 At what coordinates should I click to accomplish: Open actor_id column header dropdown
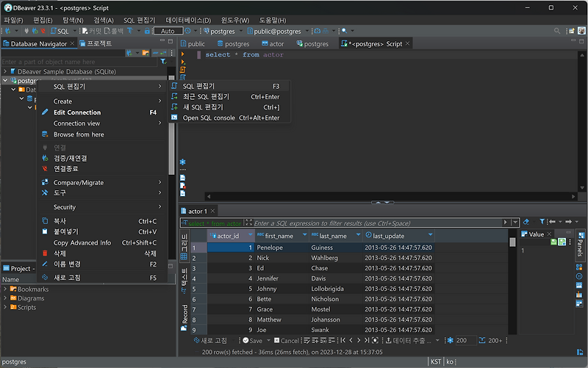[x=250, y=234]
